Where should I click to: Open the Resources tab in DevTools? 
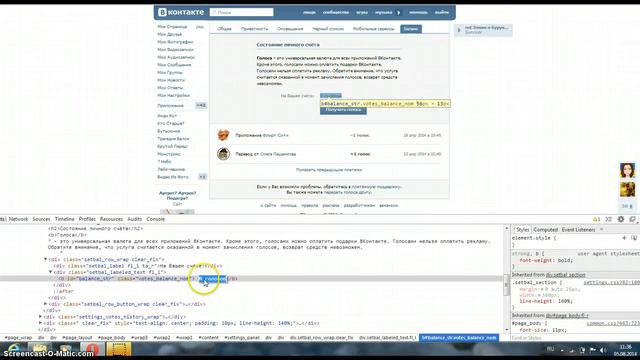111,219
